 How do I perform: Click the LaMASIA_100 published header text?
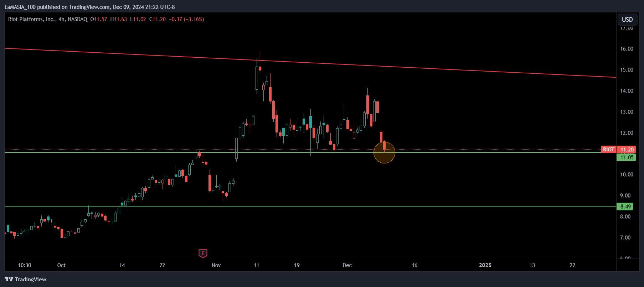[89, 7]
